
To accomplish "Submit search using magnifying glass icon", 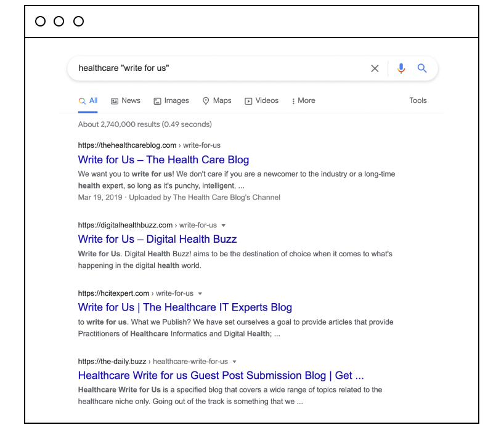I will pos(422,68).
